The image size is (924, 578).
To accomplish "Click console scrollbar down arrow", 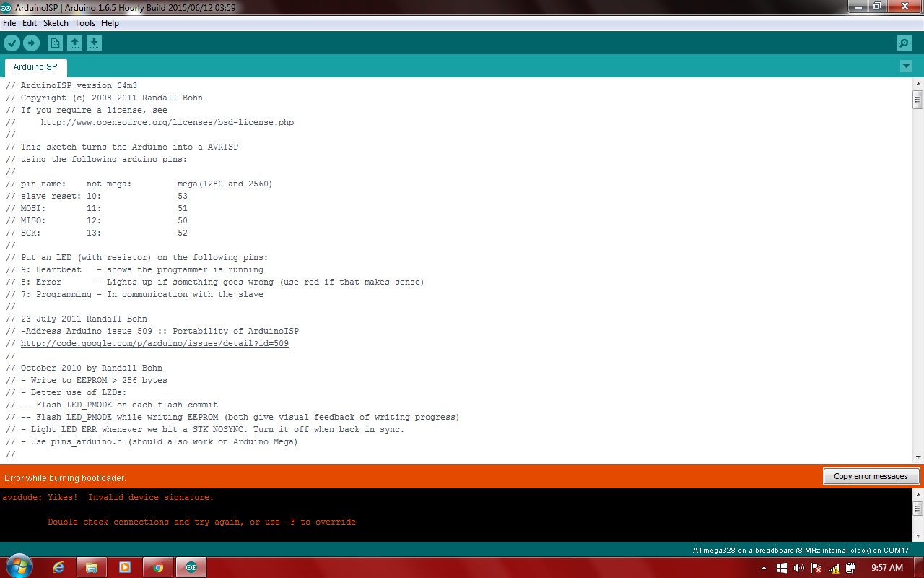I will tap(918, 535).
